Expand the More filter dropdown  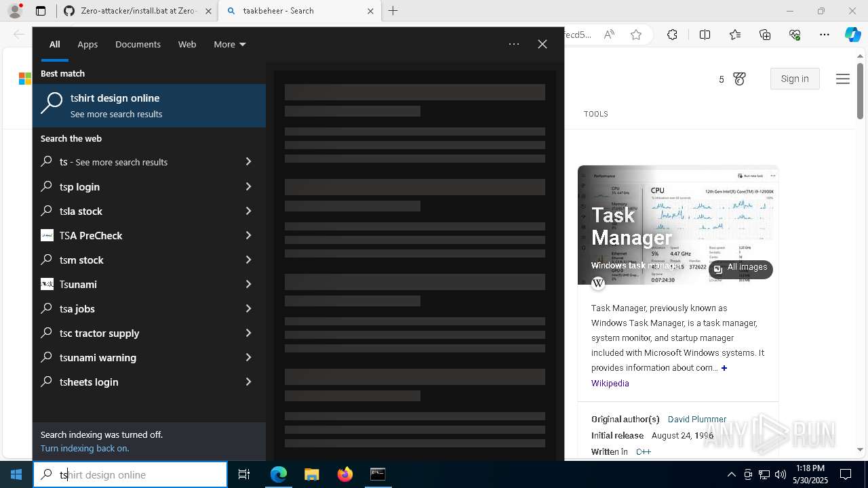tap(230, 45)
